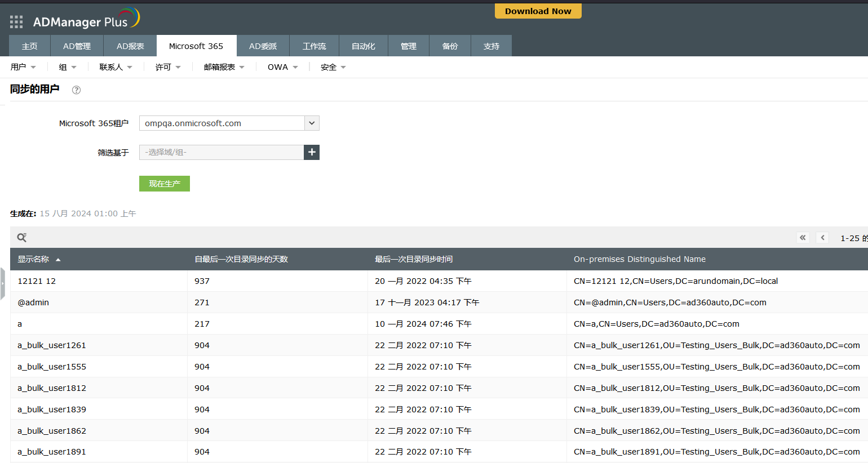Open the 安全 dropdown menu
The height and width of the screenshot is (463, 868).
(x=333, y=67)
